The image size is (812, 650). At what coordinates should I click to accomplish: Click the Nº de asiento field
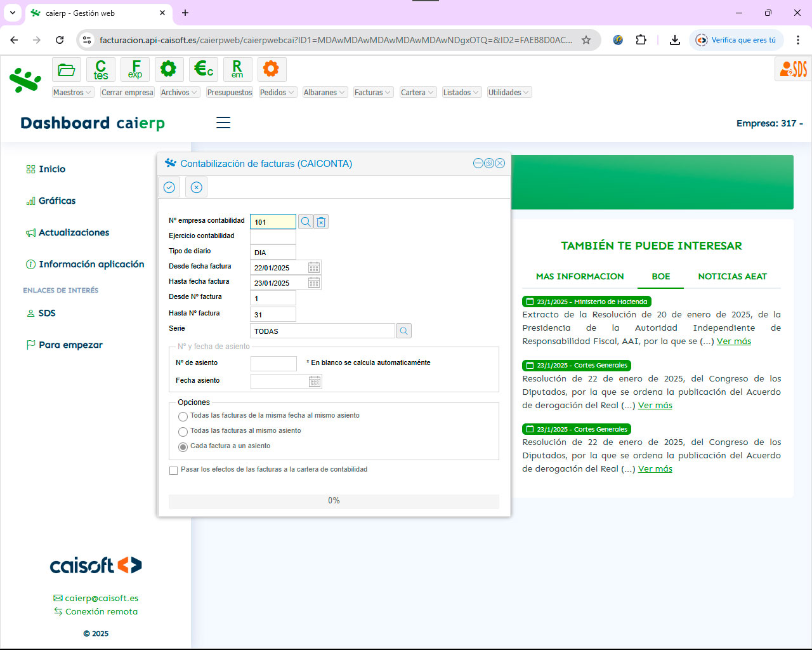pyautogui.click(x=273, y=364)
